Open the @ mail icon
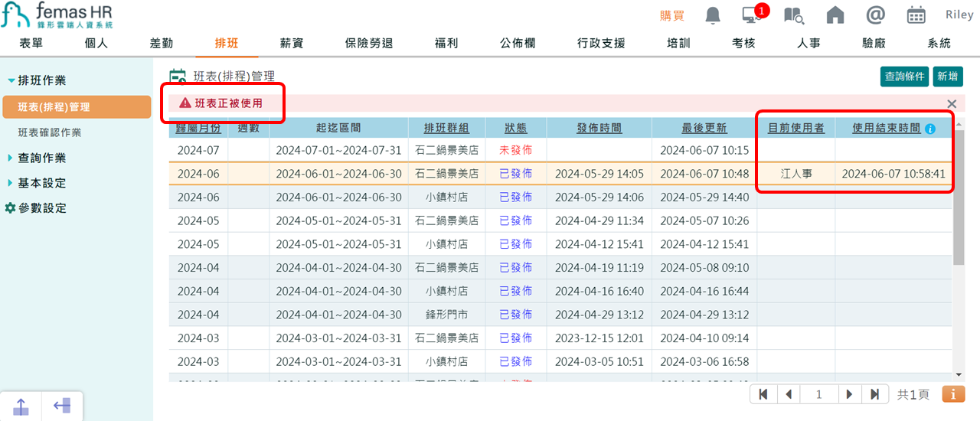 pyautogui.click(x=875, y=15)
